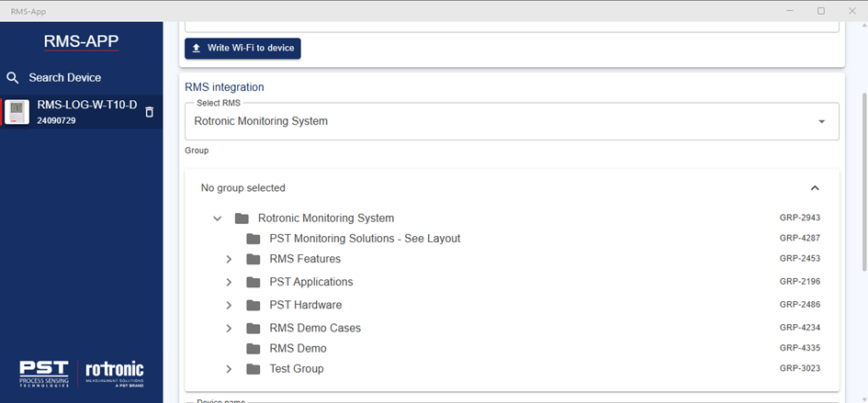Expand the PST Hardware group

pyautogui.click(x=229, y=306)
